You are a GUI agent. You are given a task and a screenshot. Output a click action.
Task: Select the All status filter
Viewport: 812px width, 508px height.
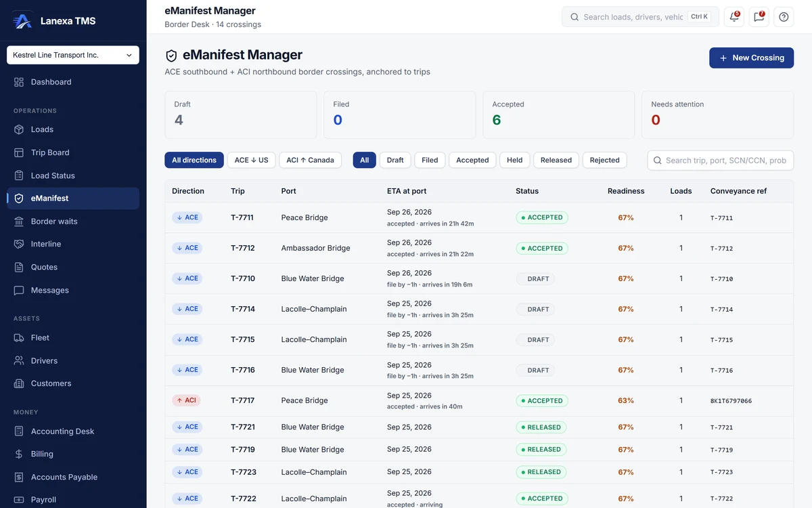click(364, 160)
